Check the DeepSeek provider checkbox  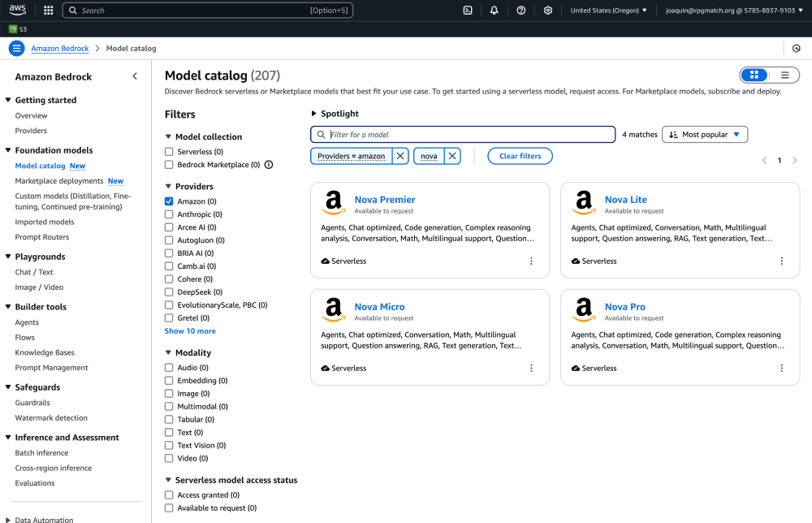click(169, 292)
